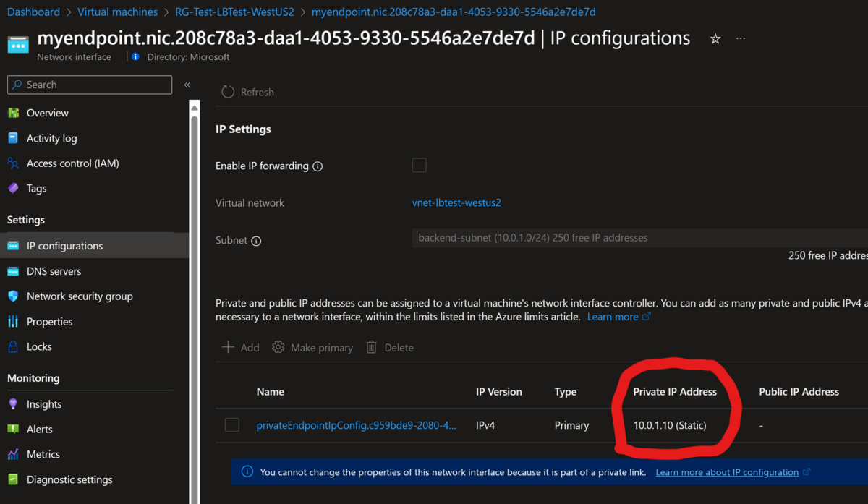Click the IP Version column header
Viewport: 868px width, 504px height.
pyautogui.click(x=498, y=392)
